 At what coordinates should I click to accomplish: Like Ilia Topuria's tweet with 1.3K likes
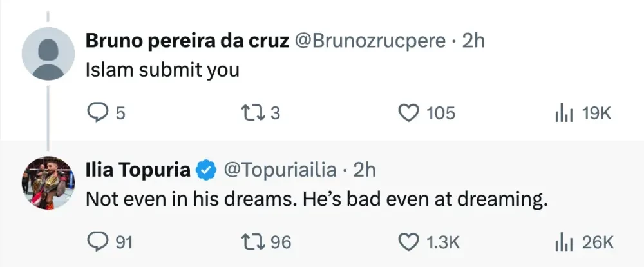tap(408, 242)
